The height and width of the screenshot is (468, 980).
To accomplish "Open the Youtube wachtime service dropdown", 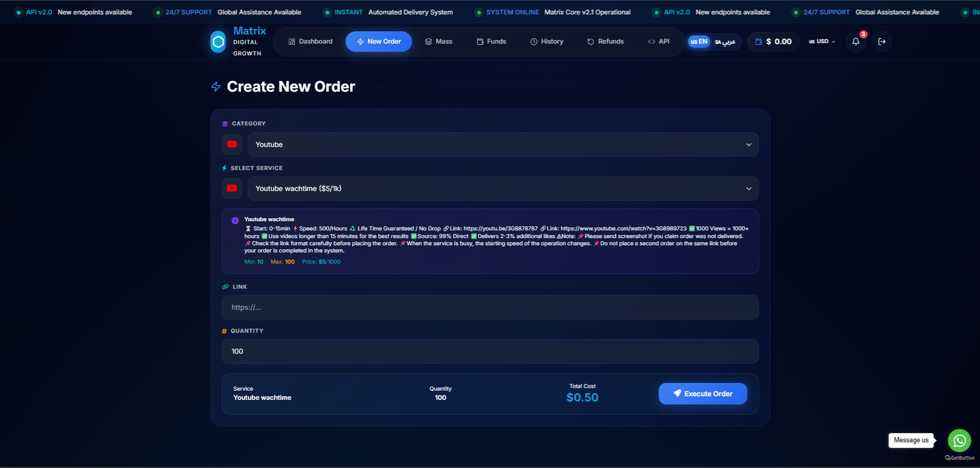I will (x=502, y=189).
